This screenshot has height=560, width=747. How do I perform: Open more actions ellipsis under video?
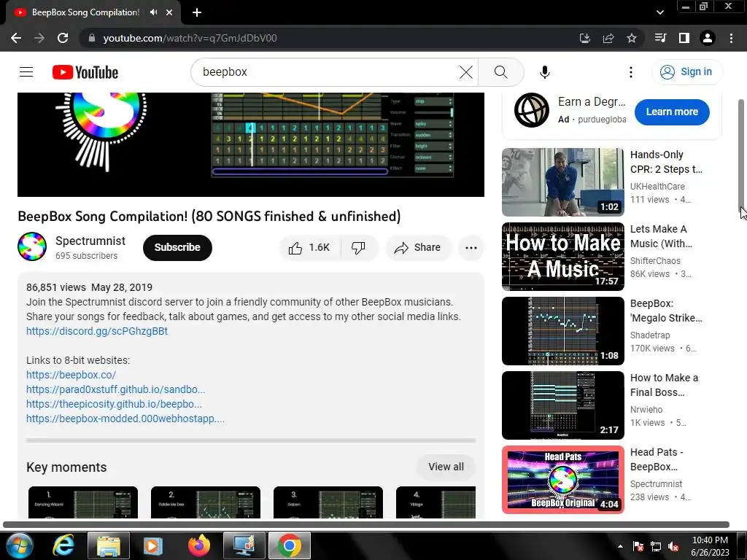tap(471, 248)
